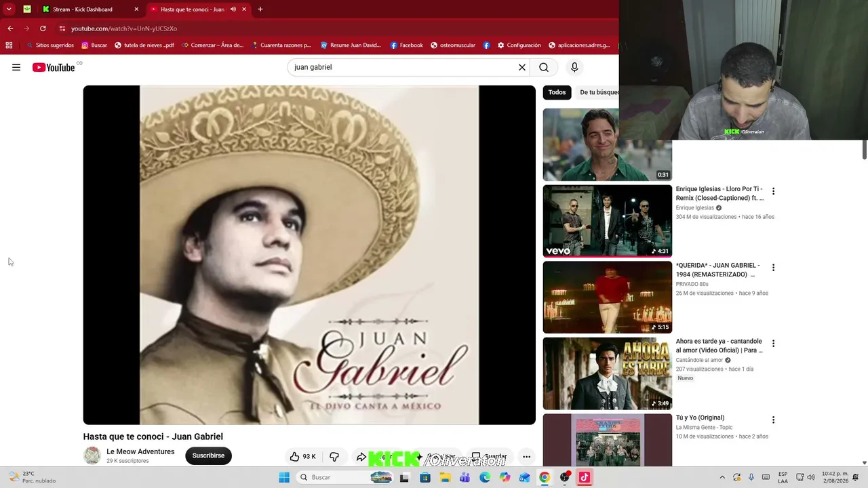
Task: Click the Suscribirse button
Action: coord(208,455)
